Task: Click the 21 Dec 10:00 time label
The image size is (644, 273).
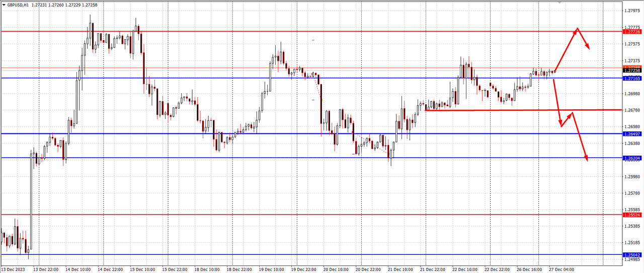Action: point(400,269)
